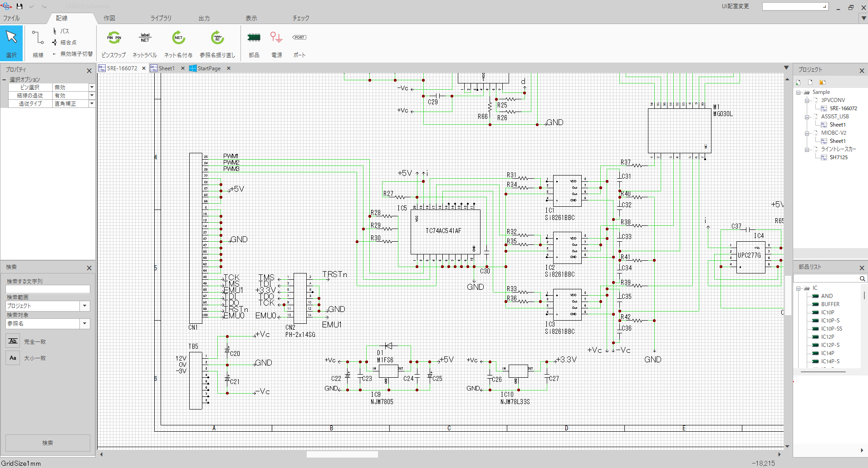The image size is (868, 468).
Task: Collapse the Sample project tree node
Action: [799, 93]
